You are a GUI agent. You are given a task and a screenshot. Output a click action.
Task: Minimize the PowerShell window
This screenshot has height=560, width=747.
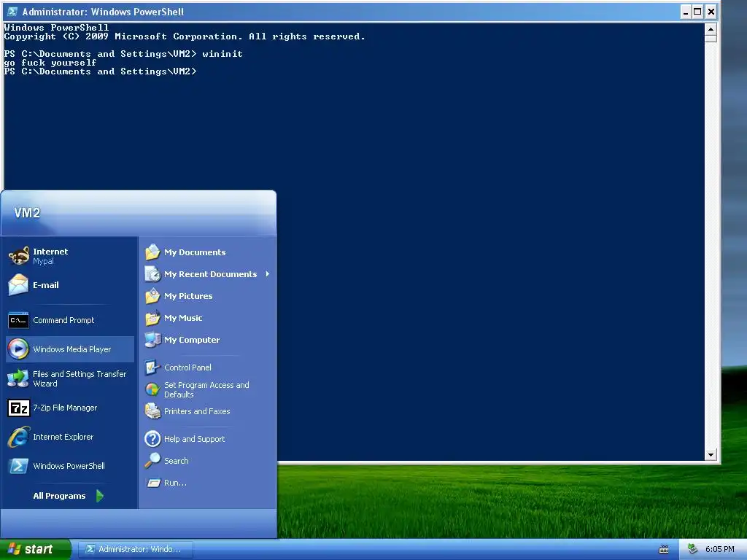click(685, 12)
